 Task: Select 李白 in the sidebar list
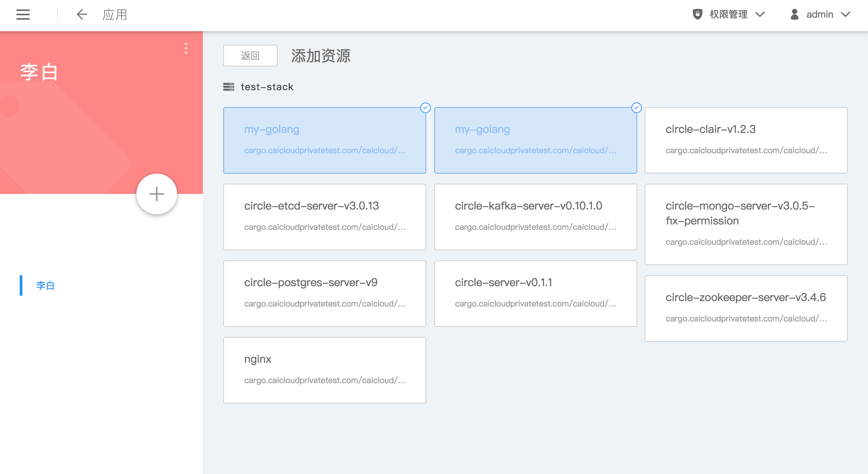pyautogui.click(x=45, y=285)
